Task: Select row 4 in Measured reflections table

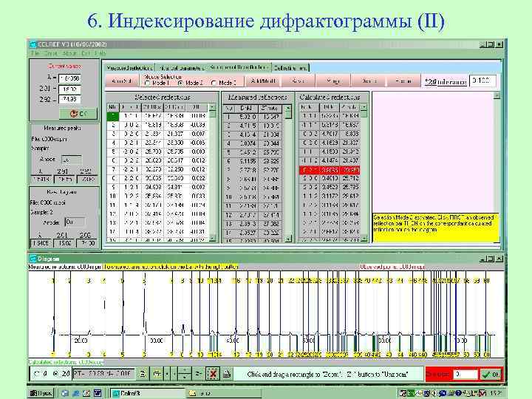Action: (253, 143)
